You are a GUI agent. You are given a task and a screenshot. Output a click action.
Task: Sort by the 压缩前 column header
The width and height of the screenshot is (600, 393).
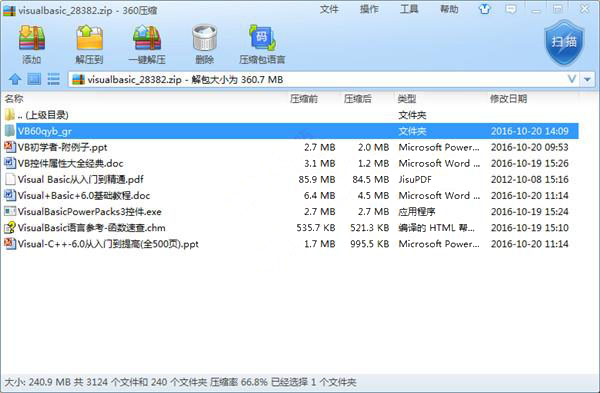[303, 99]
